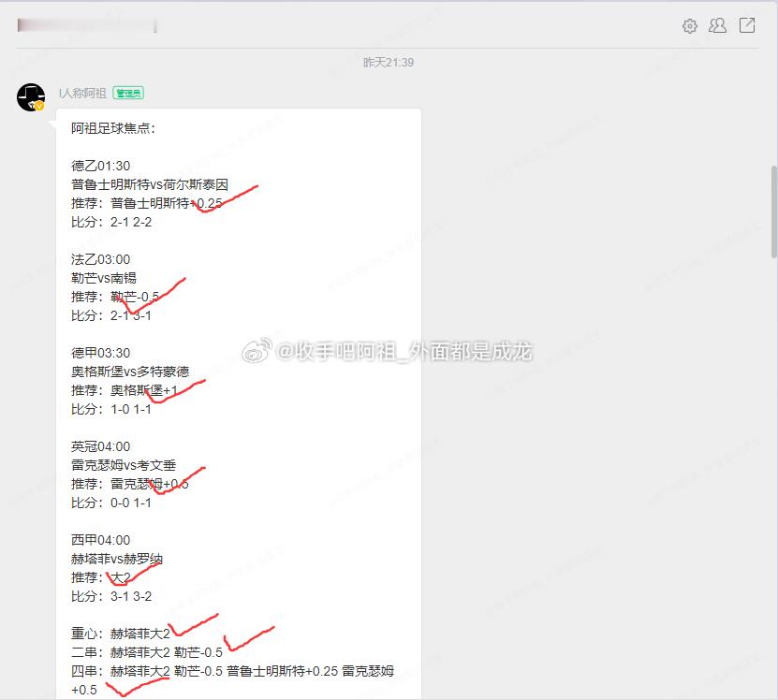The height and width of the screenshot is (700, 778).
Task: Click the small yellow badge on the avatar
Action: pyautogui.click(x=38, y=107)
